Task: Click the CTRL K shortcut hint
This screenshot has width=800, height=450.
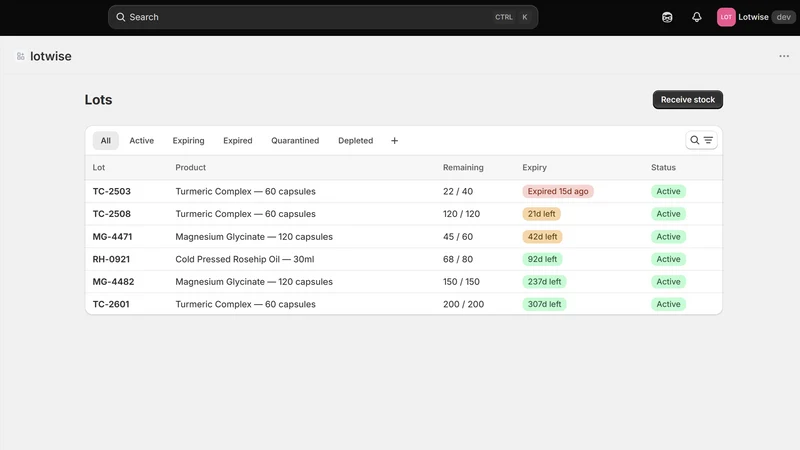Action: tap(511, 17)
